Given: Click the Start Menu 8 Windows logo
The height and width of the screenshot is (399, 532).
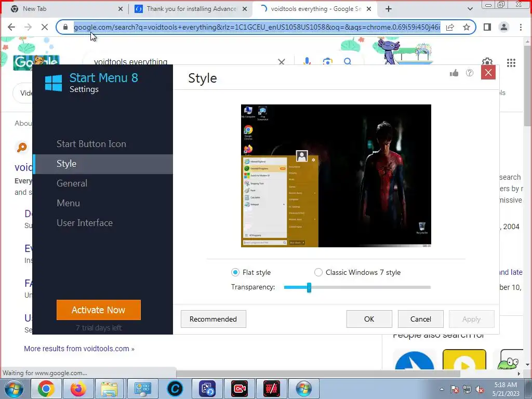Looking at the screenshot, I should point(54,83).
